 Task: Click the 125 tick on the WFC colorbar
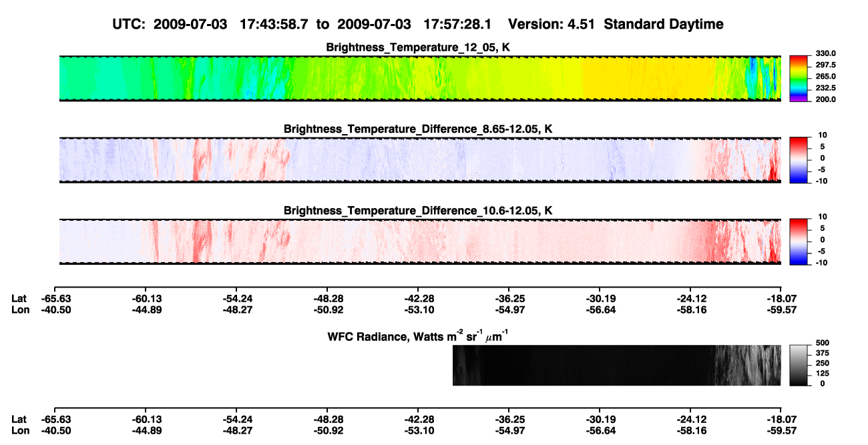823,373
